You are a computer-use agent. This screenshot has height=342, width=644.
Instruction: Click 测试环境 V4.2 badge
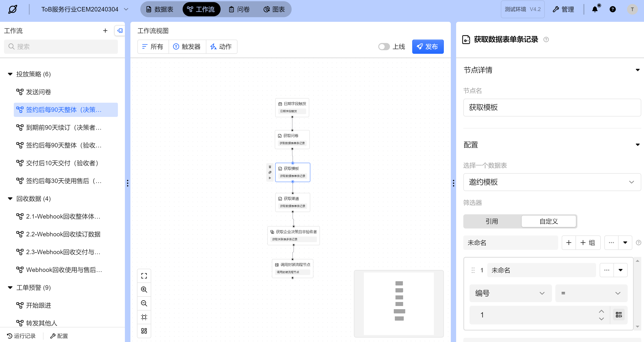click(x=522, y=9)
